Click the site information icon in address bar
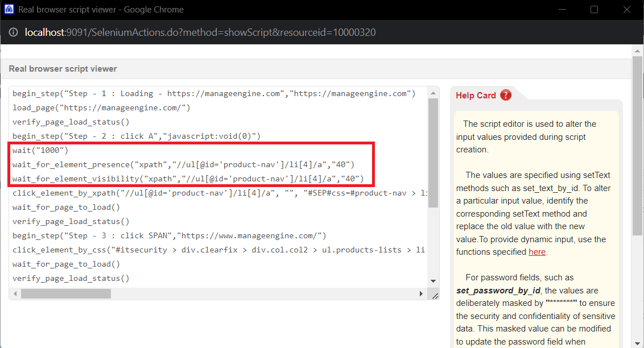 pyautogui.click(x=14, y=32)
